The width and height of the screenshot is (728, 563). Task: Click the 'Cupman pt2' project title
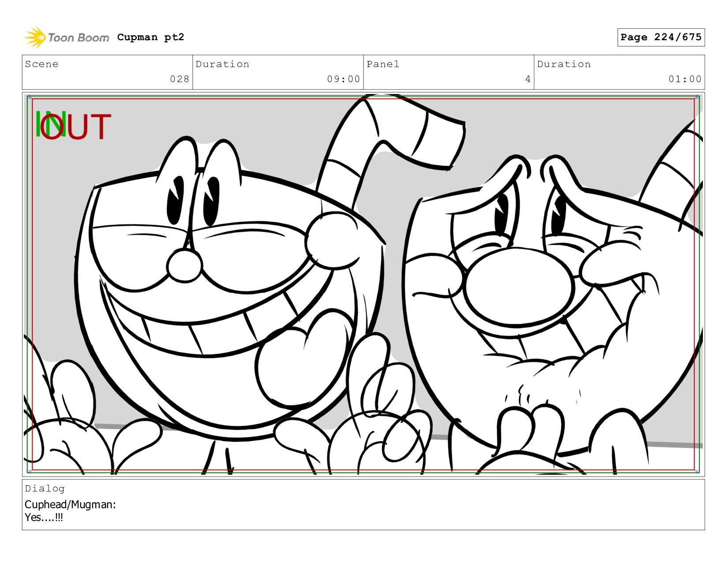point(150,37)
